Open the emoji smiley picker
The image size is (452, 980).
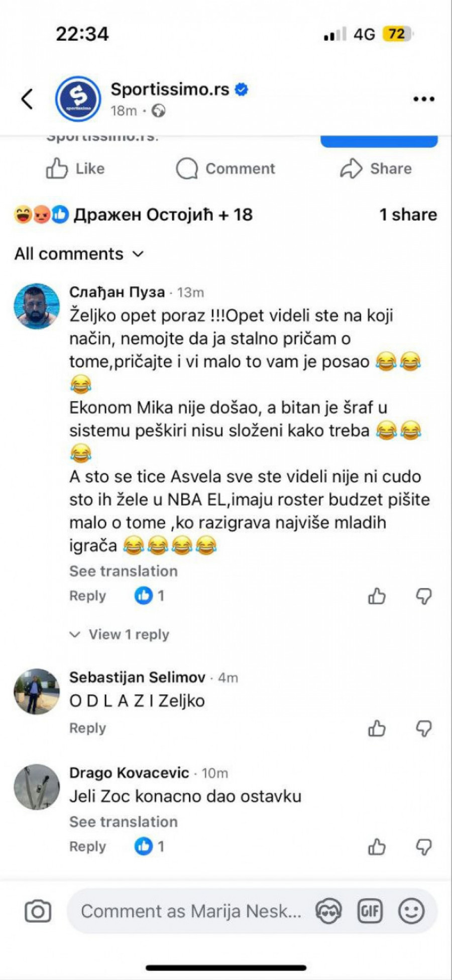(411, 911)
